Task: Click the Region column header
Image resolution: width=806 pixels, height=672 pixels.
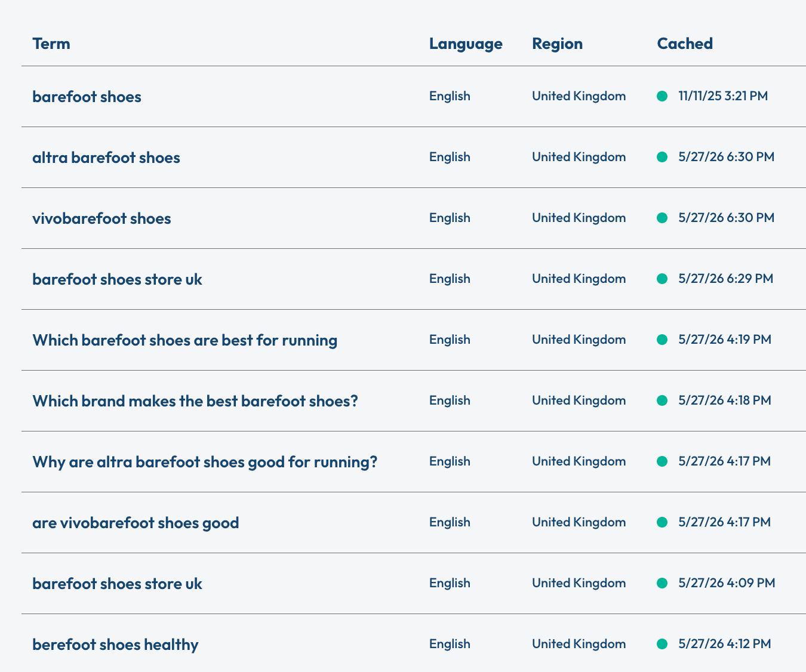Action: pos(557,44)
